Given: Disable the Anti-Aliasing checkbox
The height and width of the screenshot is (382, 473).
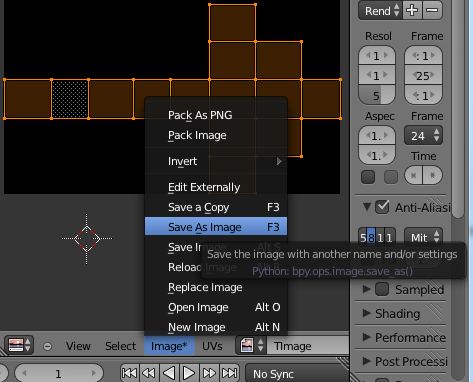Looking at the screenshot, I should 382,207.
